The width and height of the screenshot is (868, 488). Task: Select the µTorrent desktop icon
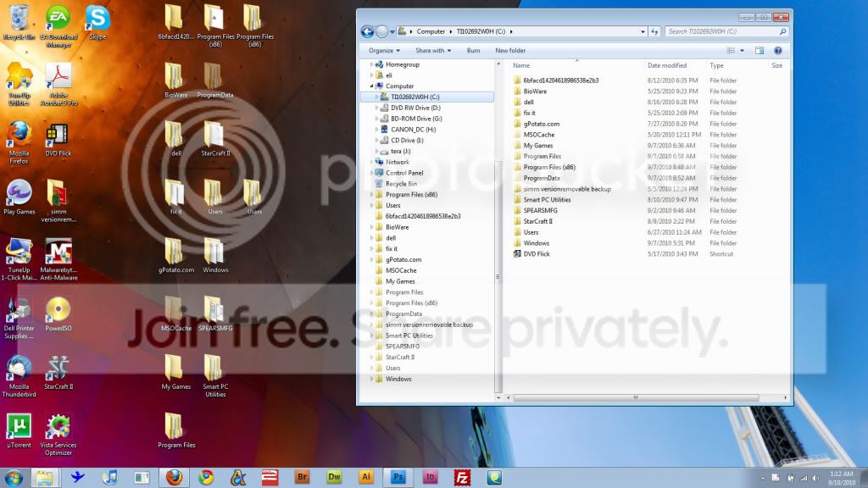[19, 430]
